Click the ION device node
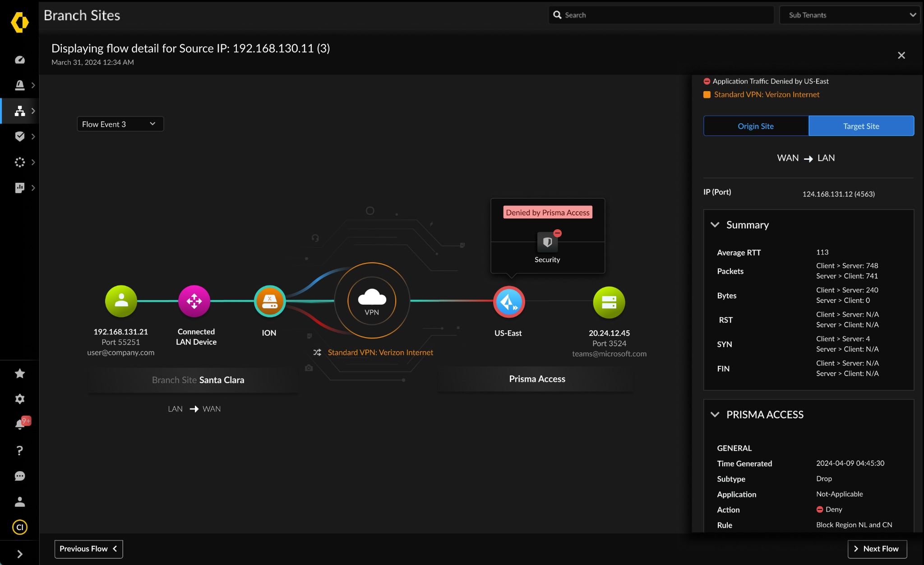The height and width of the screenshot is (565, 924). [270, 301]
